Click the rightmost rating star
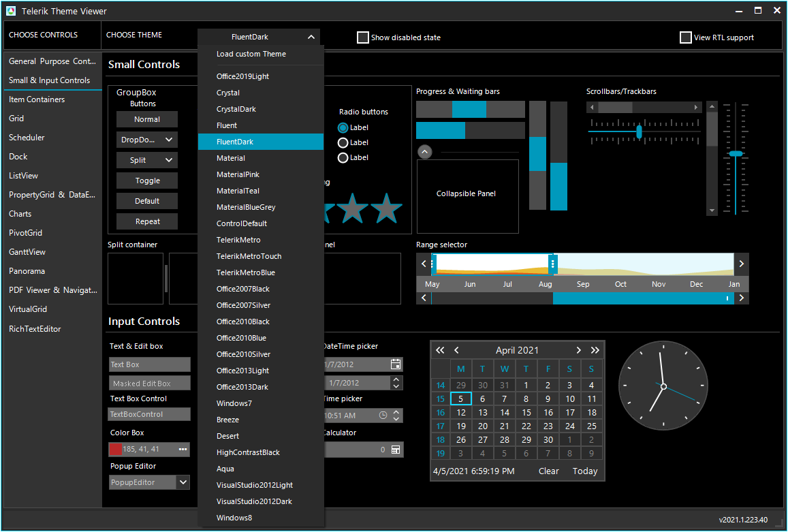Screen dimensions: 788x532 (386, 208)
